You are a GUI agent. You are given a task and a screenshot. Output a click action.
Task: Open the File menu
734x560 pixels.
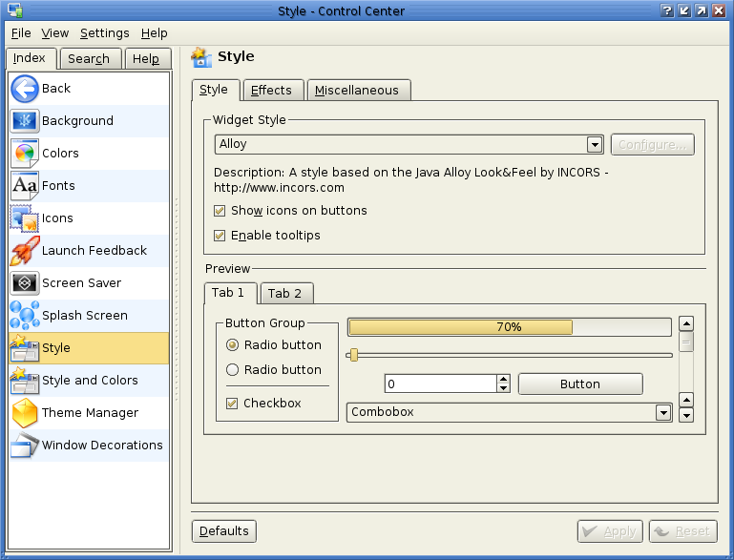click(x=21, y=33)
